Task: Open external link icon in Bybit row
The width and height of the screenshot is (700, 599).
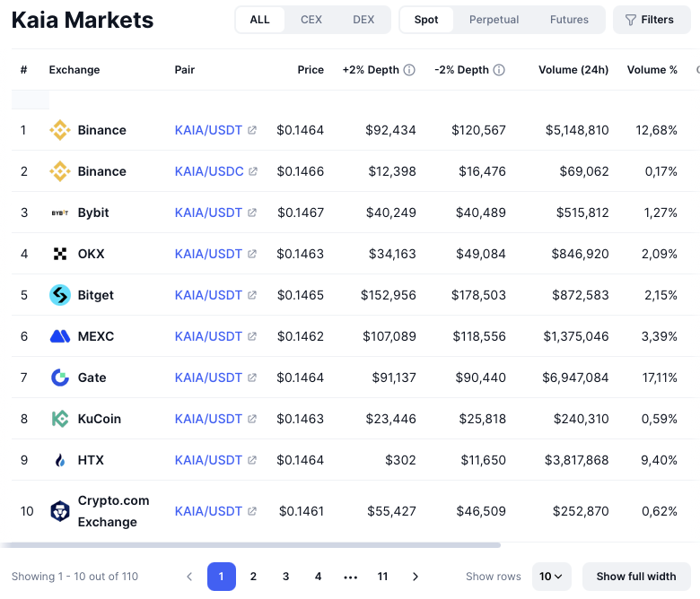Action: pyautogui.click(x=252, y=213)
